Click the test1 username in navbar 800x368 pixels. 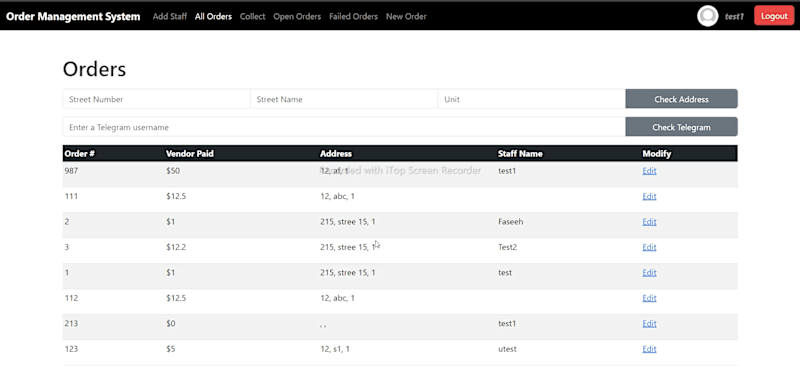[x=734, y=16]
